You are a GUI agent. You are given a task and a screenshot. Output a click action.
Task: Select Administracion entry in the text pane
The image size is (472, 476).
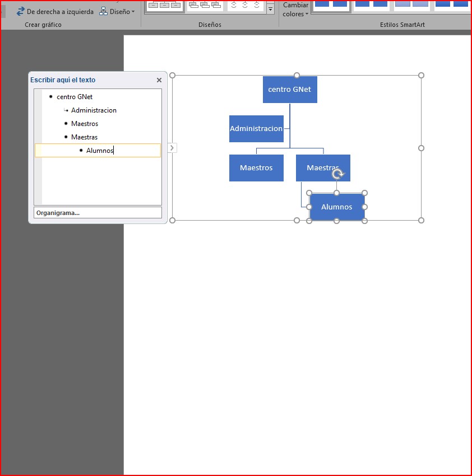(x=94, y=110)
